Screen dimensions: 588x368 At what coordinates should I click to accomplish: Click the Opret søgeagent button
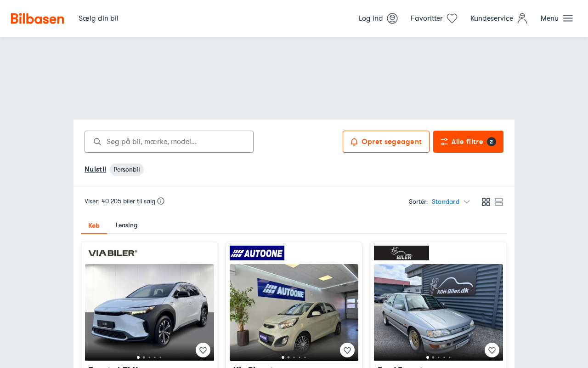point(386,142)
